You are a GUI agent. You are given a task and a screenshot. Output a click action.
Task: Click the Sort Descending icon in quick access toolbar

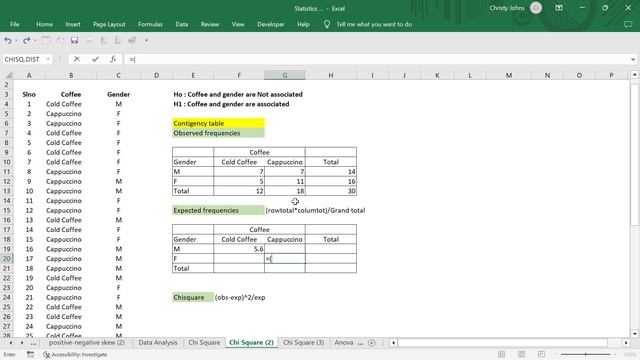pyautogui.click(x=118, y=40)
